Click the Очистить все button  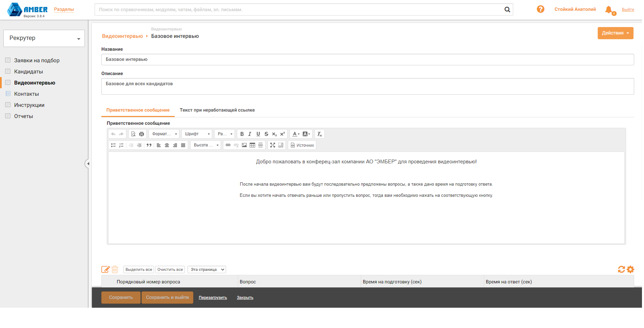tap(170, 270)
